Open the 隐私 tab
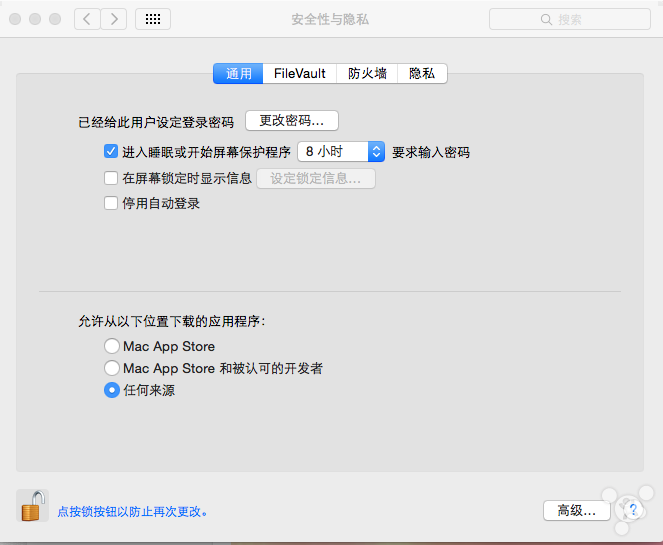The width and height of the screenshot is (663, 545). pyautogui.click(x=422, y=74)
